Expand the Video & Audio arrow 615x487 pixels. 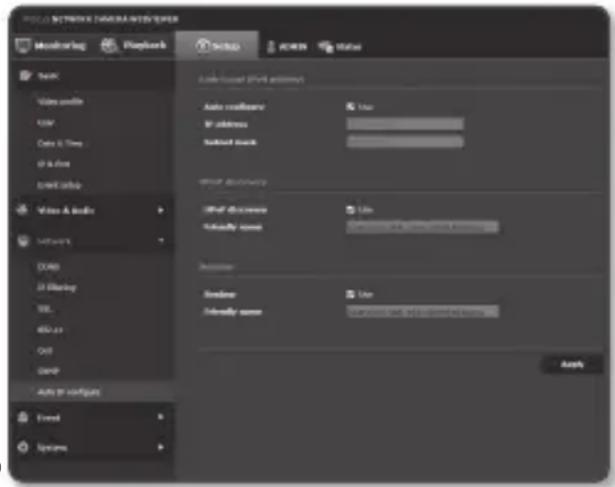tap(160, 210)
